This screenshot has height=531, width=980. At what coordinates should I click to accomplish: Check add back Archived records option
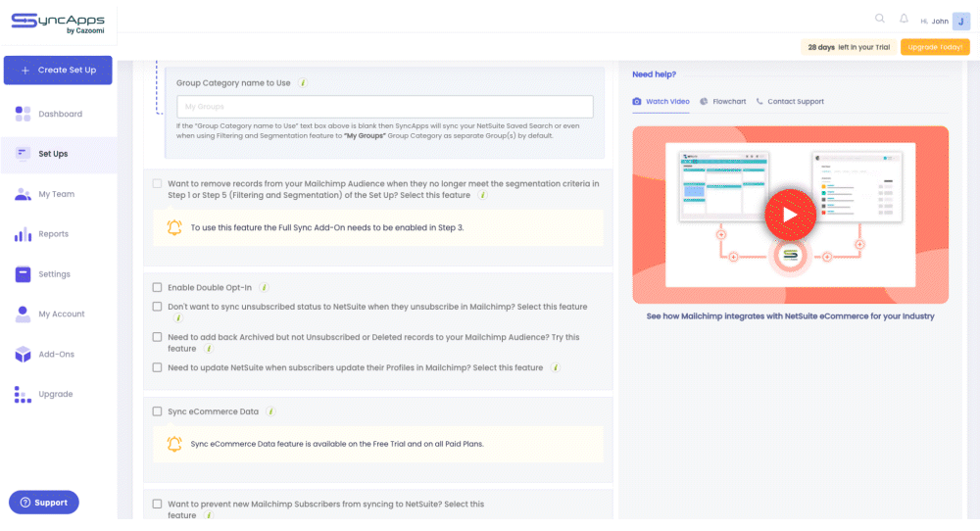tap(157, 337)
